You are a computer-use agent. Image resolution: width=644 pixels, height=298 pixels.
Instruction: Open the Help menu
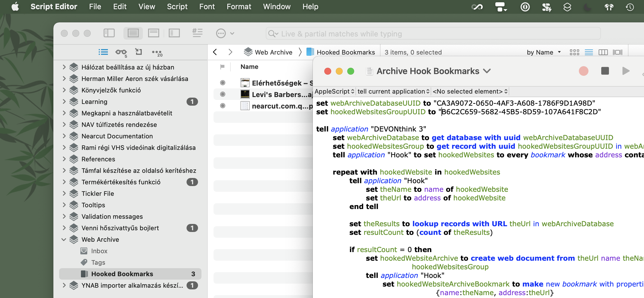click(310, 7)
